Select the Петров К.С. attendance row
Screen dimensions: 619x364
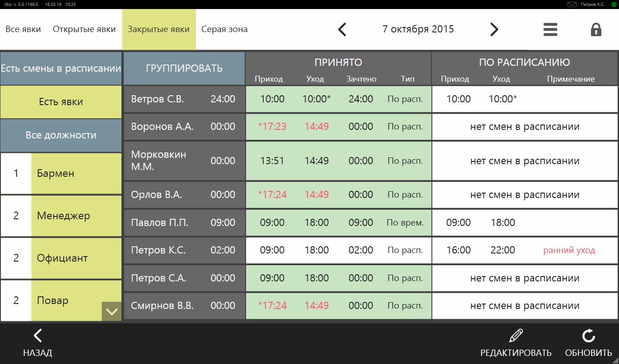point(184,250)
